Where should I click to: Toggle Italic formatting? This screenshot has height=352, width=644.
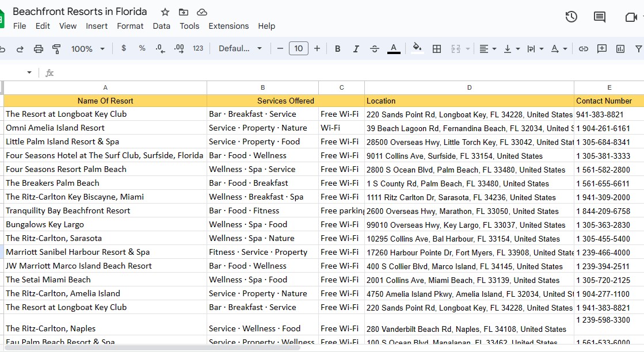(356, 49)
